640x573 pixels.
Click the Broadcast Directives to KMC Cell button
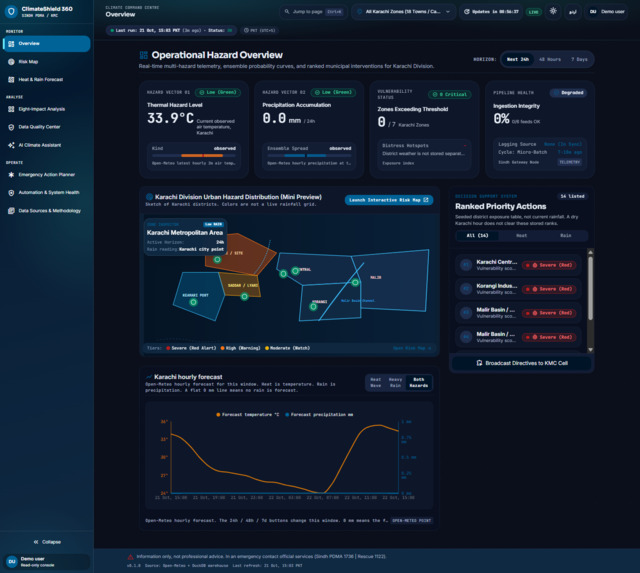[x=522, y=363]
